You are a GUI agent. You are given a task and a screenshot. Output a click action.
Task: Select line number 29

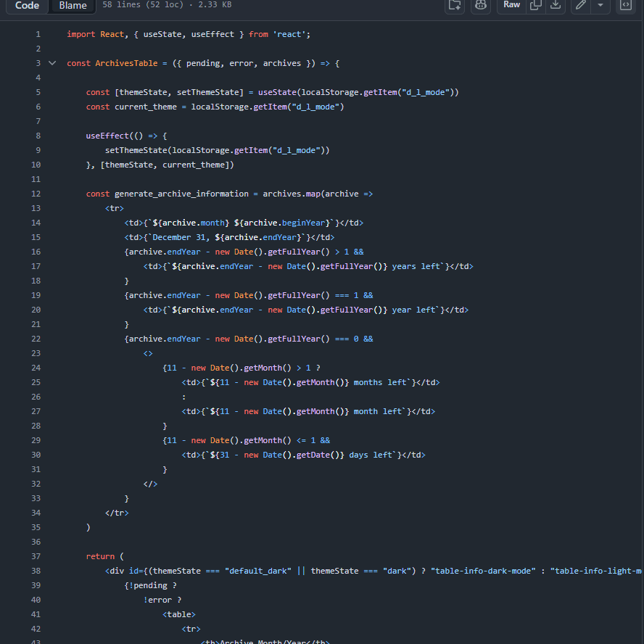coord(36,440)
